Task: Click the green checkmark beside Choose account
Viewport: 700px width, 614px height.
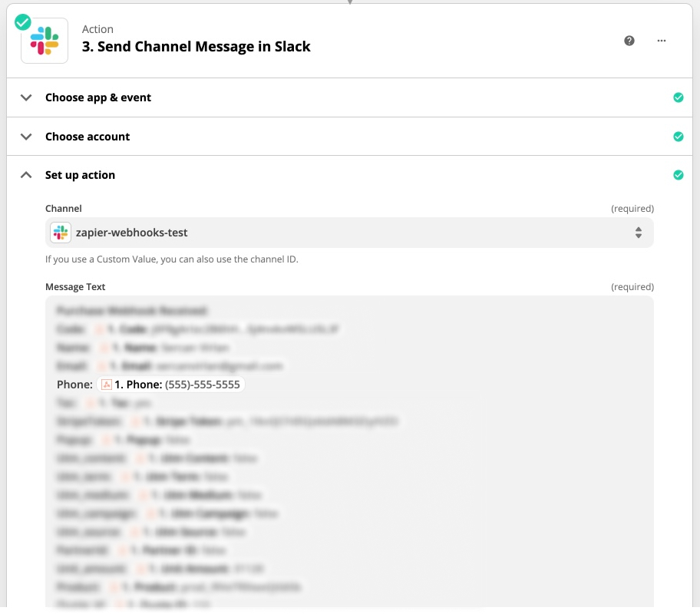Action: [678, 137]
